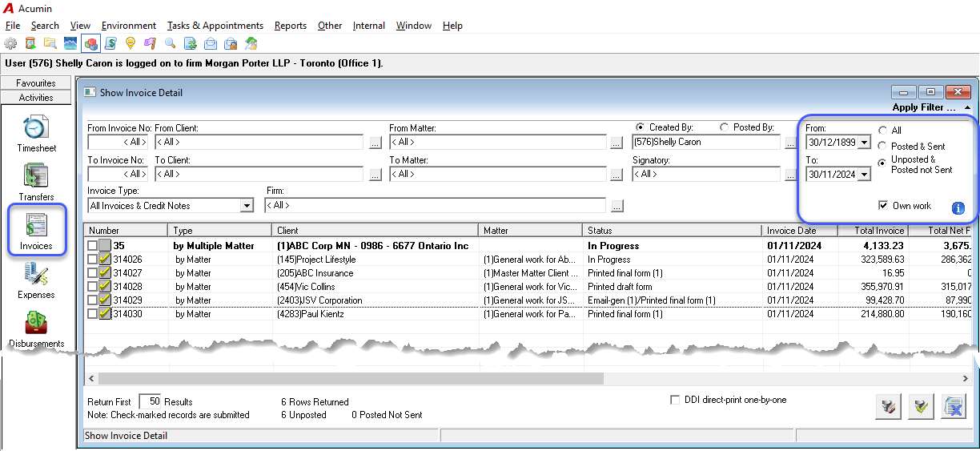Open the Tasks & Appointments menu
Viewport: 980px width, 451px height.
click(215, 26)
